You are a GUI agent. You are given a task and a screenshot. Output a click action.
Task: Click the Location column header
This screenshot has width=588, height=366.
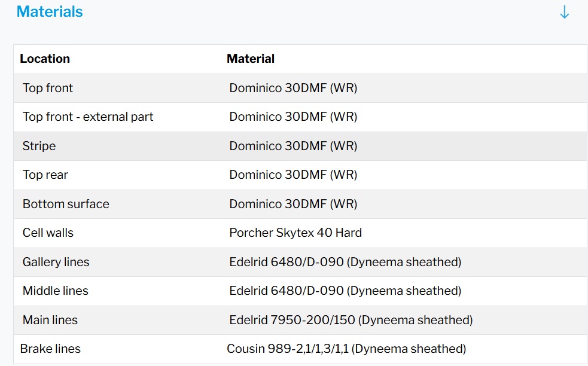[x=45, y=59]
